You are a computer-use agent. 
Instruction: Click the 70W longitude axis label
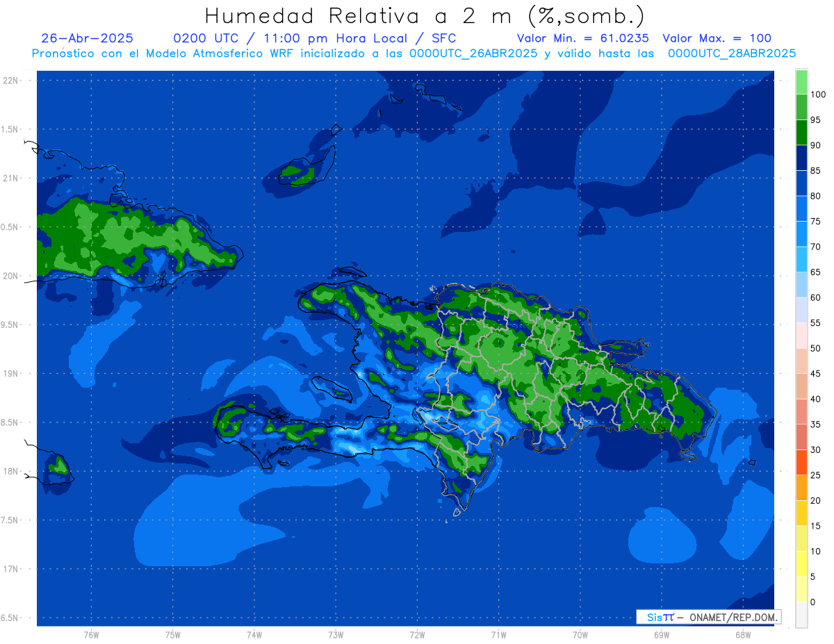coord(580,634)
